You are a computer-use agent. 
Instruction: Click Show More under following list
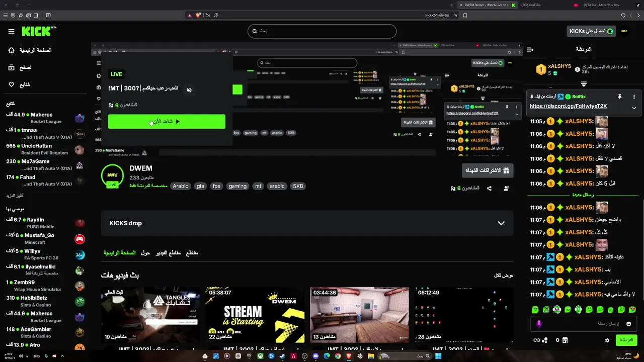click(15, 196)
